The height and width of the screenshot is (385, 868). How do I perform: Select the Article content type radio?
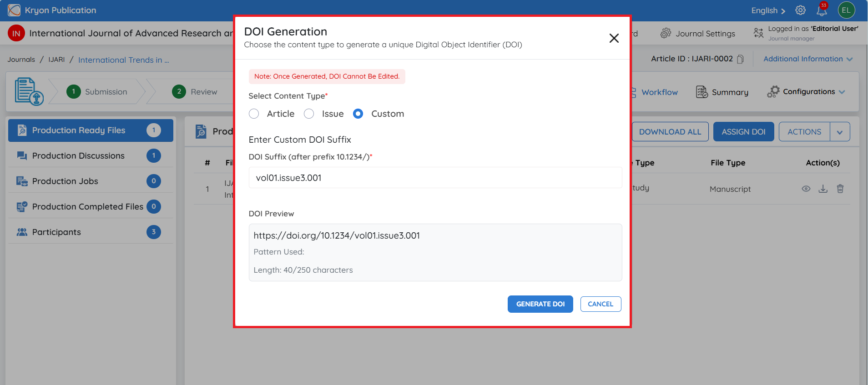click(x=254, y=114)
